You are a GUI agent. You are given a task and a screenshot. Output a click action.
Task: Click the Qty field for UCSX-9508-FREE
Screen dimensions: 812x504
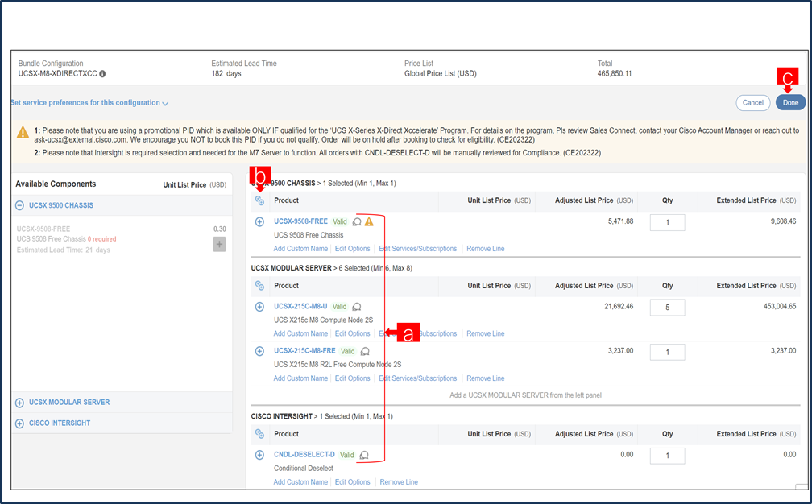[x=668, y=222]
